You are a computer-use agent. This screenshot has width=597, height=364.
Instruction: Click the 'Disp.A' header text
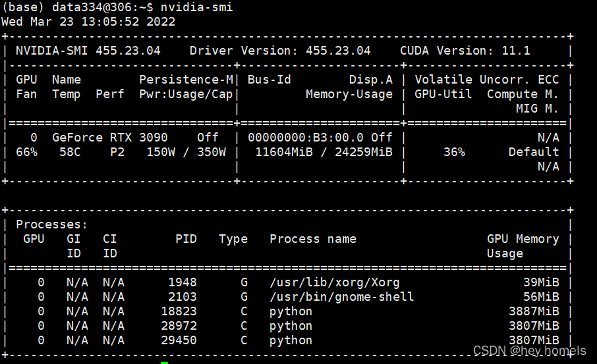point(371,80)
